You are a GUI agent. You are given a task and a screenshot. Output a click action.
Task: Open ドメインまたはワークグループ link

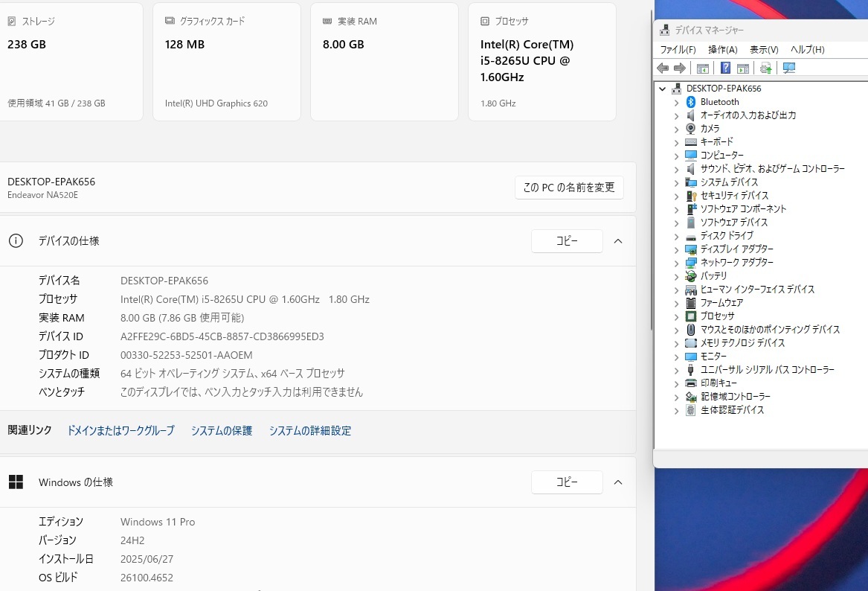[x=120, y=430]
